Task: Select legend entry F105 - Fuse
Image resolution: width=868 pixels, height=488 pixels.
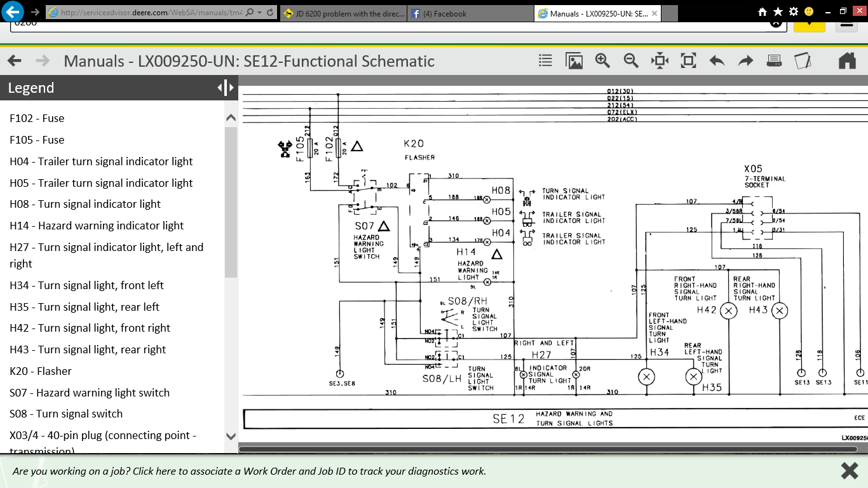Action: 37,140
